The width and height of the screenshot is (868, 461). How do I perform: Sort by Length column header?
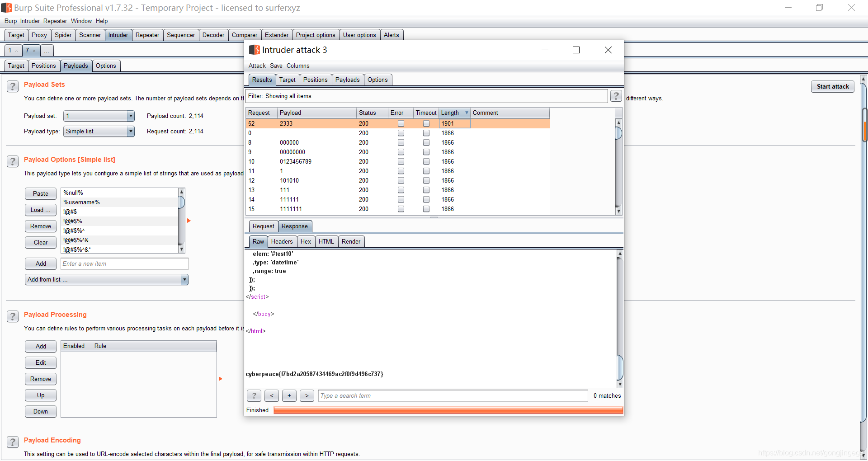[455, 113]
